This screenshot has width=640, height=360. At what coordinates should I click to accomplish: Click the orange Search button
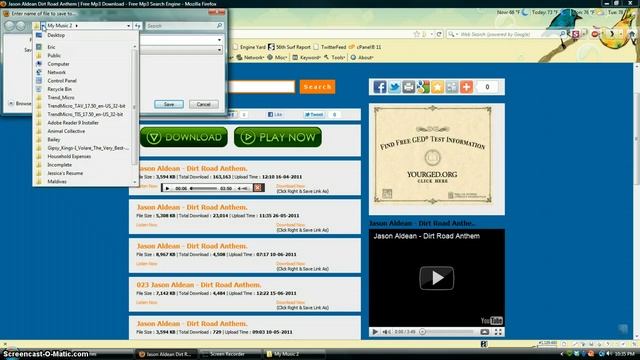[318, 87]
